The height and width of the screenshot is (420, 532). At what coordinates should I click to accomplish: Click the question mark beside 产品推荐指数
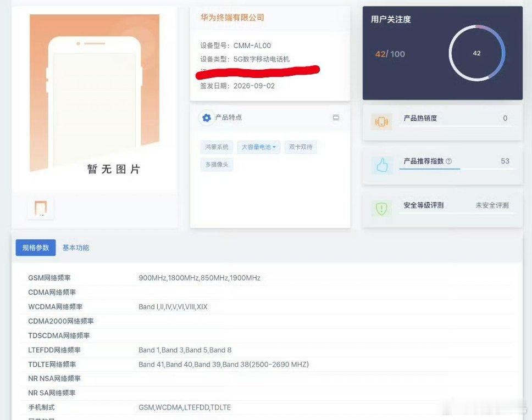coord(448,161)
